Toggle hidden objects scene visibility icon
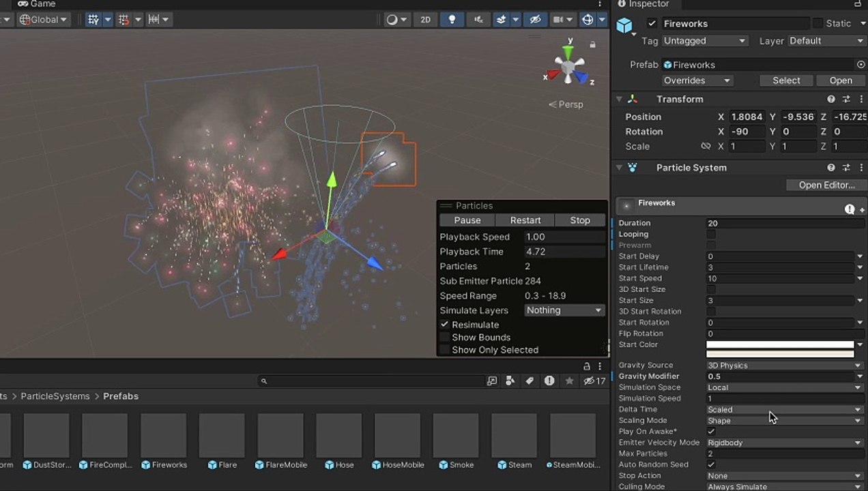The image size is (868, 491). (x=536, y=20)
